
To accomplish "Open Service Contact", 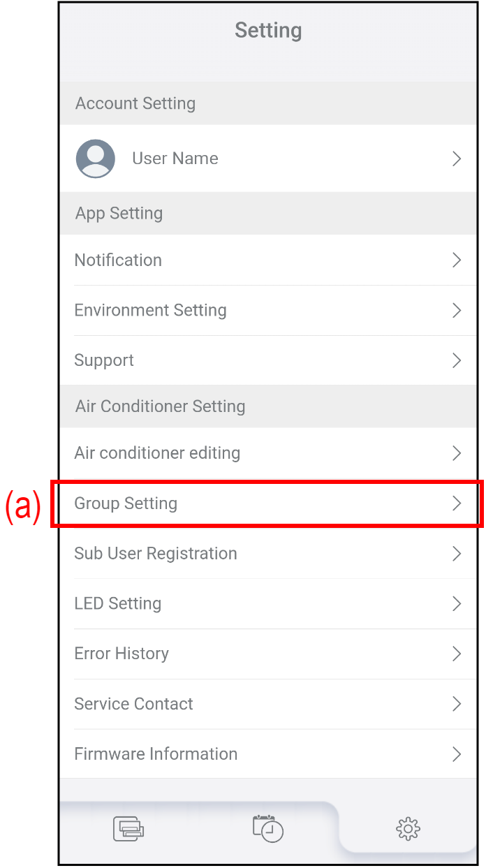I will tap(133, 704).
